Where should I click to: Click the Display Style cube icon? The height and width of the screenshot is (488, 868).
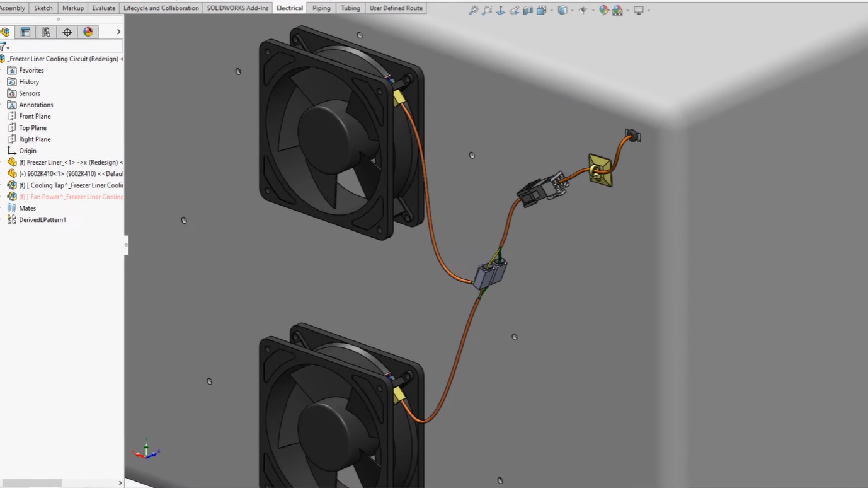click(562, 10)
